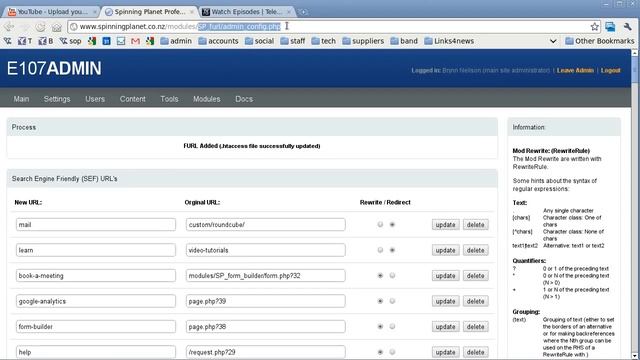Screen dimensions: 640x360
Task: Bookmark this page with the star icon
Action: point(594,27)
